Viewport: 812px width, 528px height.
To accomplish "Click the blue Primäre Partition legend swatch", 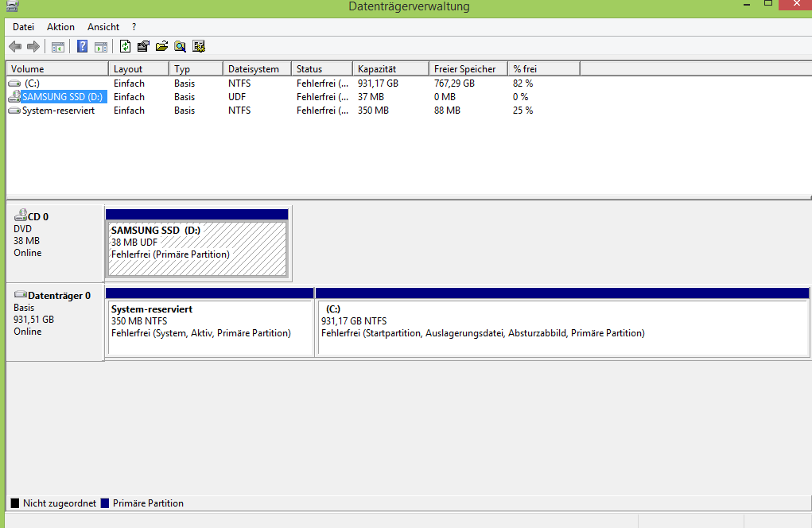I will pos(105,503).
